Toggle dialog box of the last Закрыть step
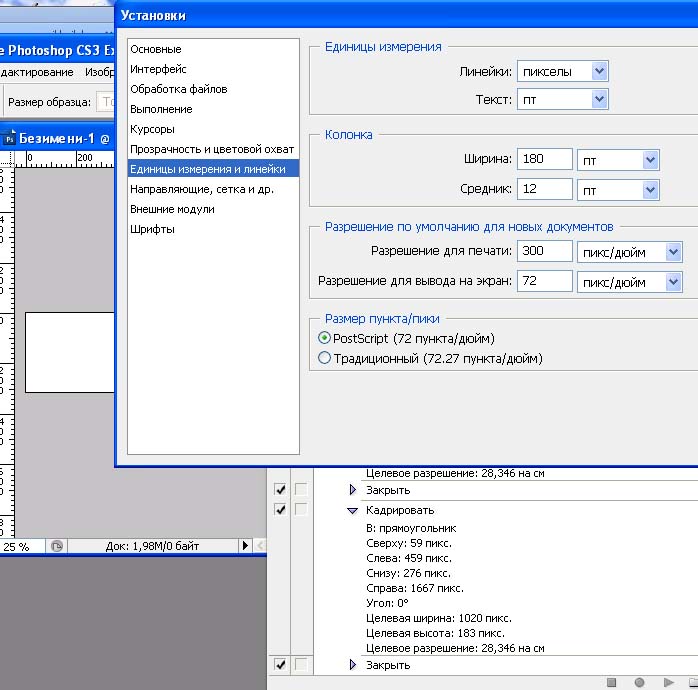Viewport: 698px width, 690px height. pyautogui.click(x=301, y=665)
